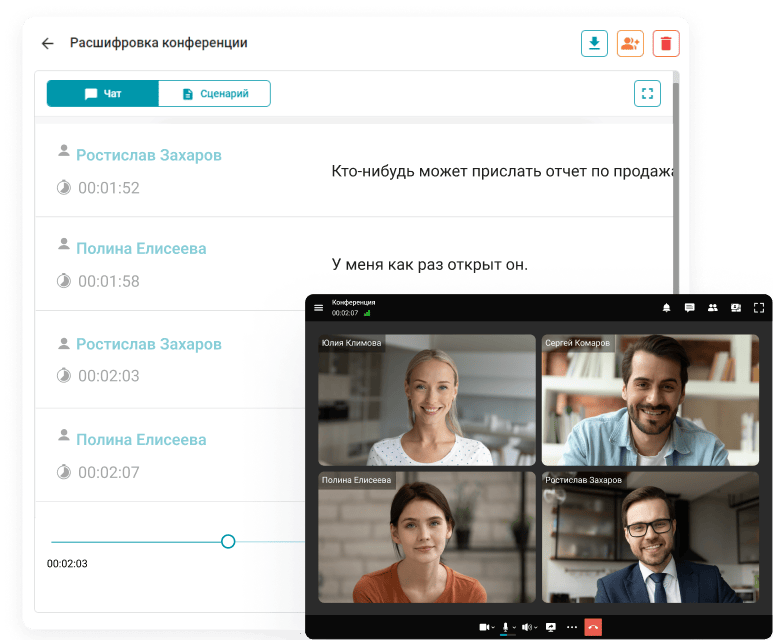Click the orange add participants icon

tap(630, 43)
